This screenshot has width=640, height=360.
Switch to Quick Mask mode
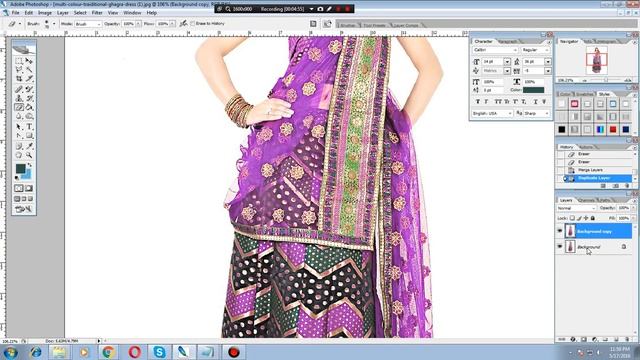29,188
